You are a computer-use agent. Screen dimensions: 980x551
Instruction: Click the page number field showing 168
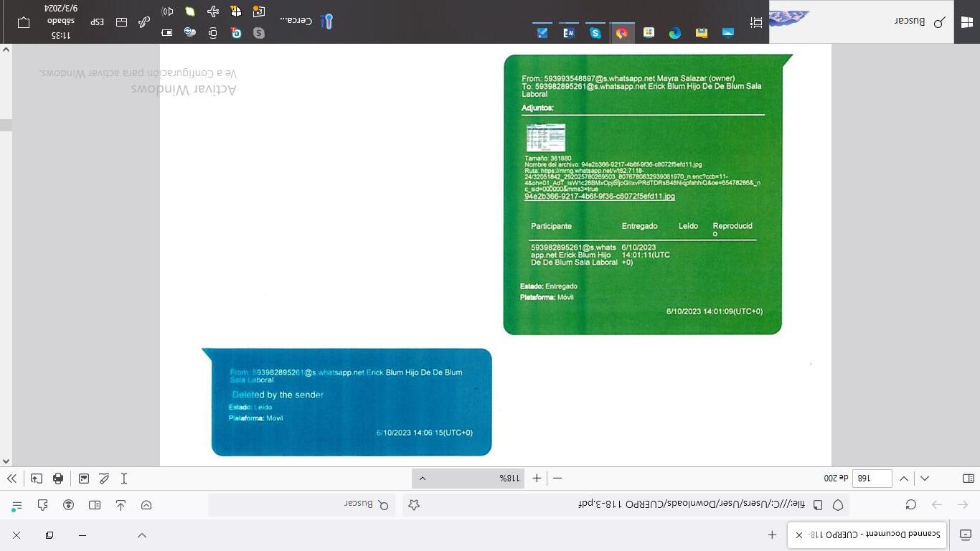click(872, 479)
